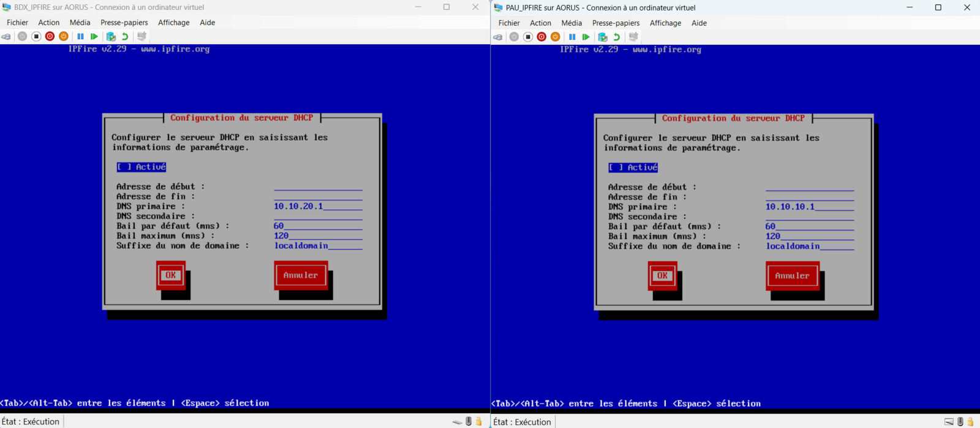Image resolution: width=980 pixels, height=428 pixels.
Task: Click the green Revert arrow in PAU_IPFIRE toolbar
Action: tap(617, 37)
